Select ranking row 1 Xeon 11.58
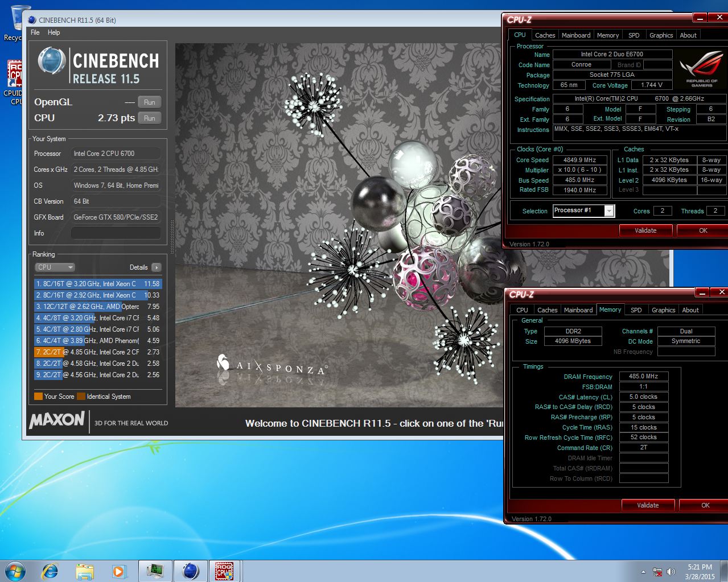Viewport: 728px width, 582px height. pyautogui.click(x=98, y=284)
